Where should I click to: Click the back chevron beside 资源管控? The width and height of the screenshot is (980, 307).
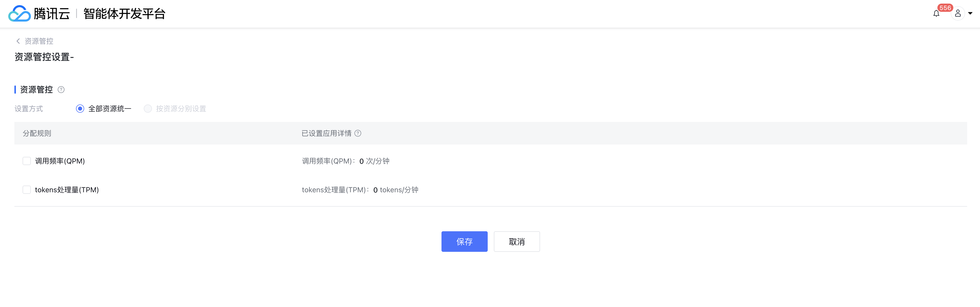coord(18,41)
